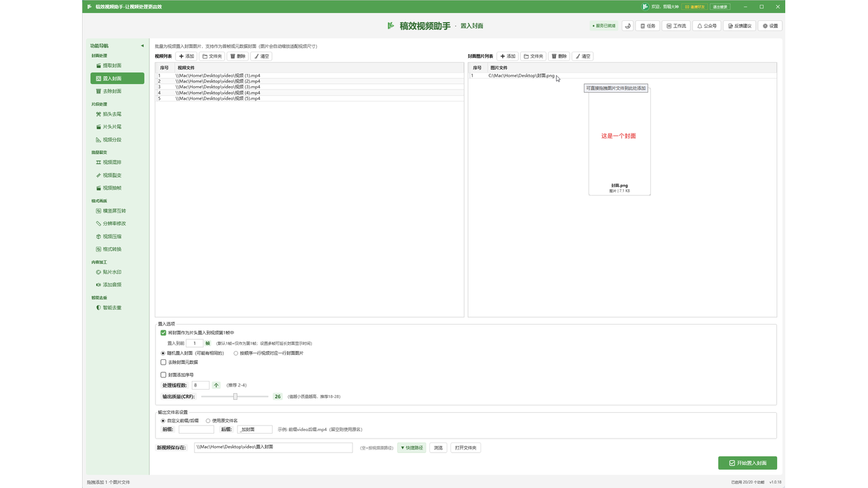Select the 随机置入封面 radio option
The image size is (868, 488).
click(x=163, y=353)
